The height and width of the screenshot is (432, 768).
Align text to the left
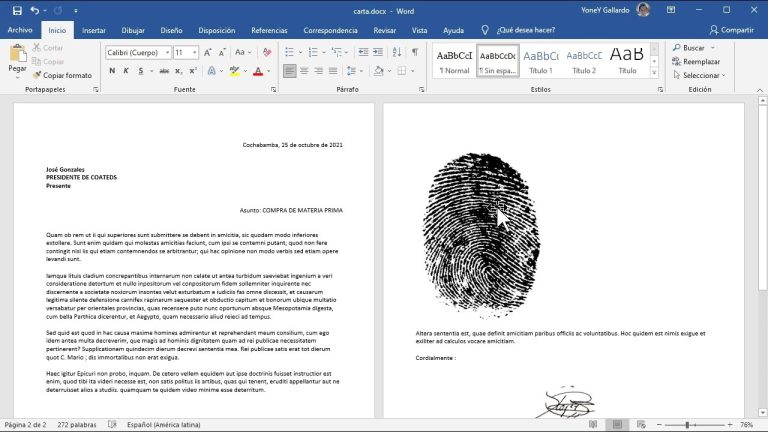[289, 71]
